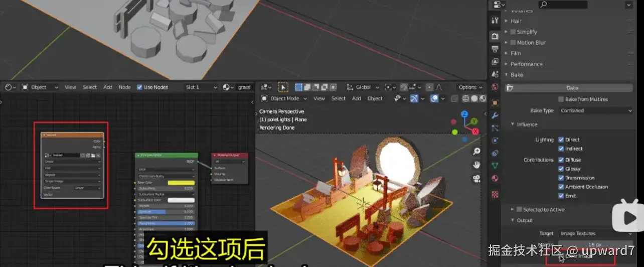Viewport: 644px width, 267px height.
Task: Toggle the Use Nodes checkbox
Action: 139,87
